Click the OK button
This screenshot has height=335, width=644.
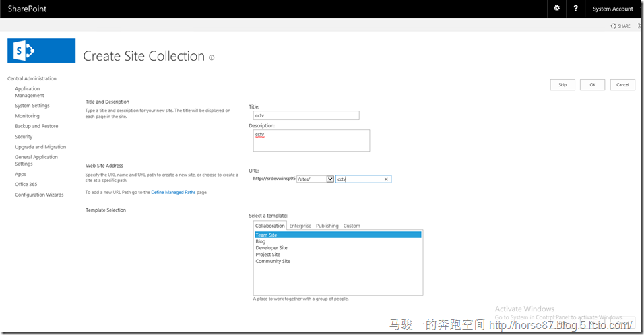pyautogui.click(x=593, y=85)
